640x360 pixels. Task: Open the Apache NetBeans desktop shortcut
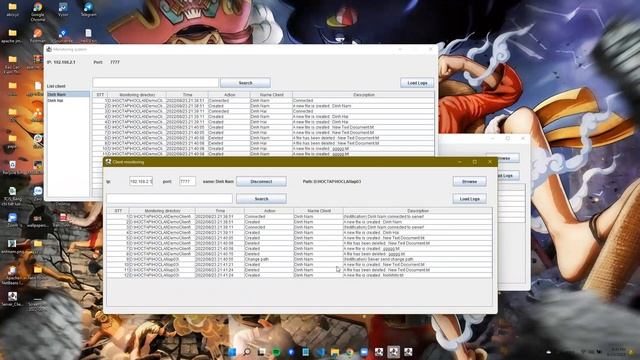[x=12, y=275]
